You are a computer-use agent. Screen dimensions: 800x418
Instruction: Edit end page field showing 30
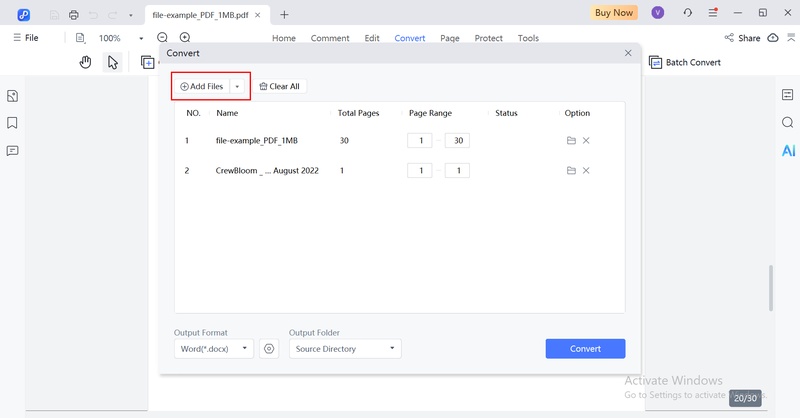tap(457, 140)
